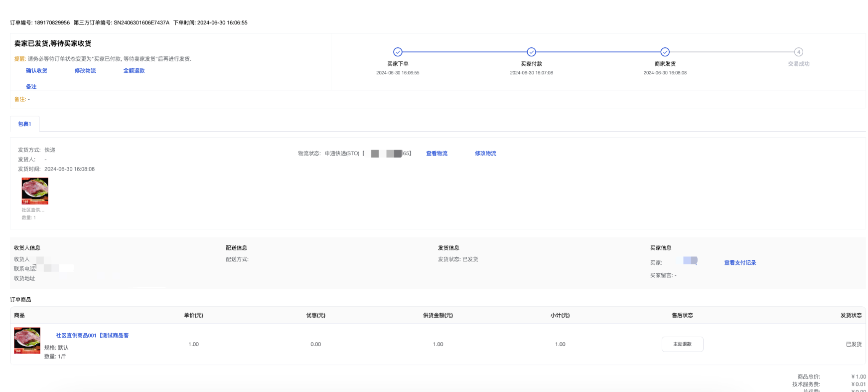Switch to the 包裹1 tab
Viewport: 868px width, 392px height.
24,124
